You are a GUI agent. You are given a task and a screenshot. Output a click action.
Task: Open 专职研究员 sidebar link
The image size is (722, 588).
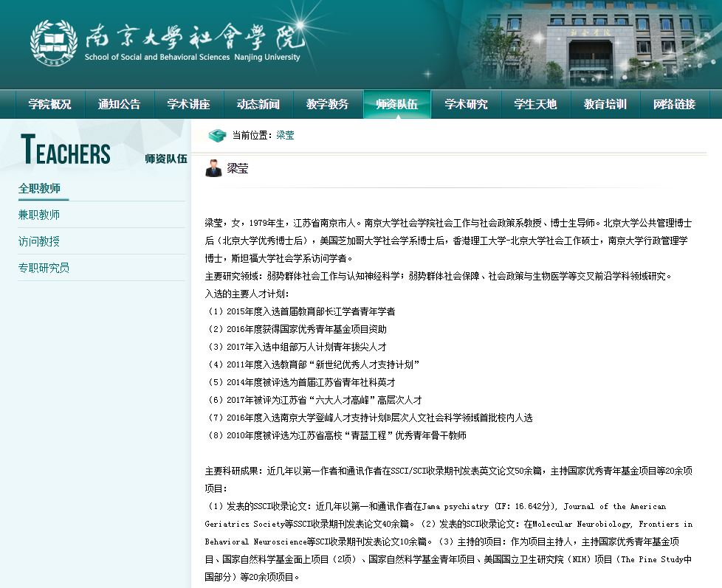44,268
